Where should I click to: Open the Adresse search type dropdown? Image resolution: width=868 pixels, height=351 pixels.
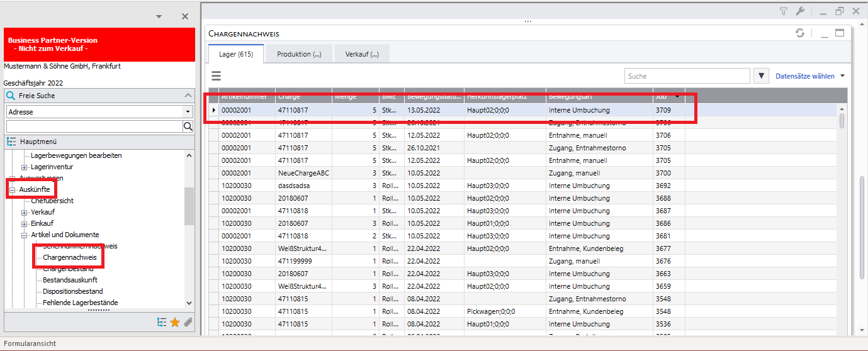pos(188,111)
